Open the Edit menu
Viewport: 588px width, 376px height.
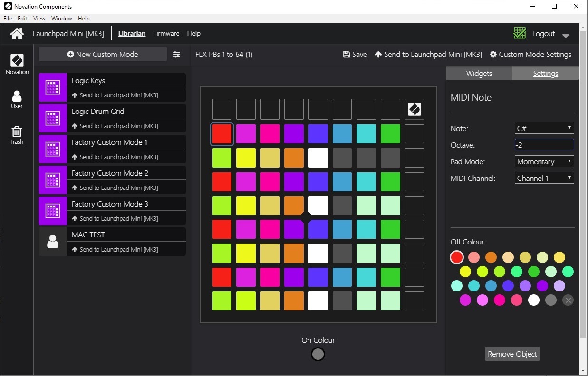tap(22, 19)
